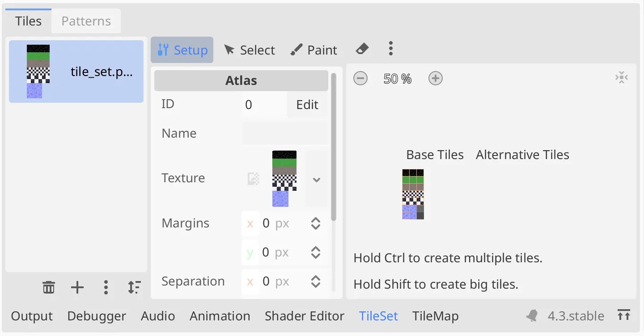Click the Name input field
The height and width of the screenshot is (336, 644).
[x=285, y=134]
